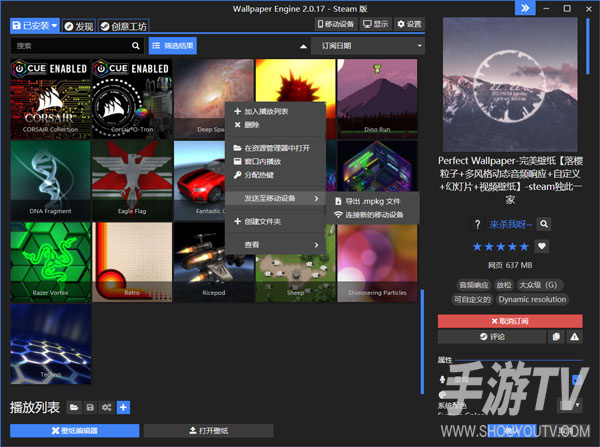Open 订阅日期 sort dropdown
Screen dimensions: 600x447
(x=368, y=46)
